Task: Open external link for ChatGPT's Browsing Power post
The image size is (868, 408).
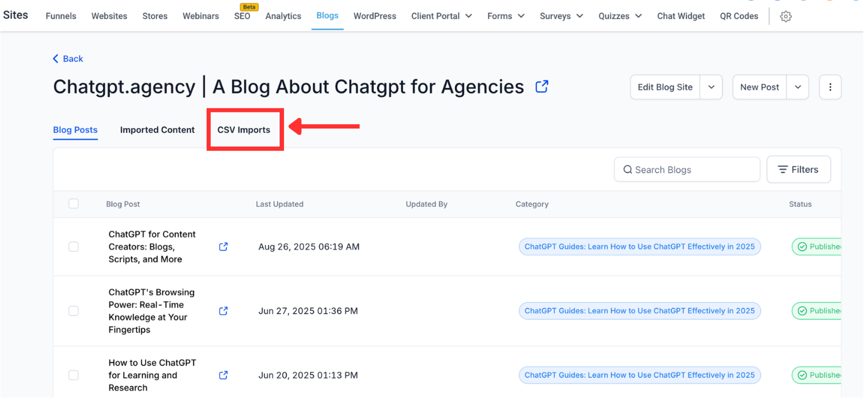Action: (x=223, y=311)
